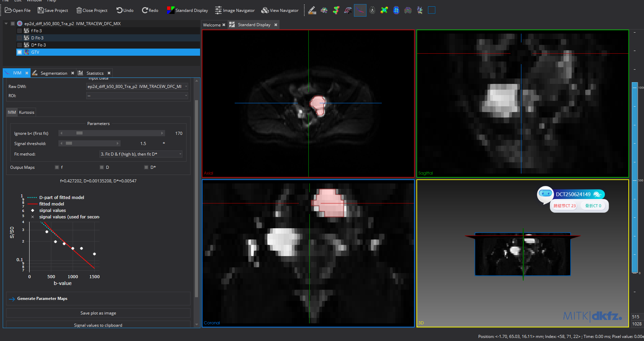Click Save plot as image button
Viewport: 644px width, 341px height.
(x=98, y=313)
